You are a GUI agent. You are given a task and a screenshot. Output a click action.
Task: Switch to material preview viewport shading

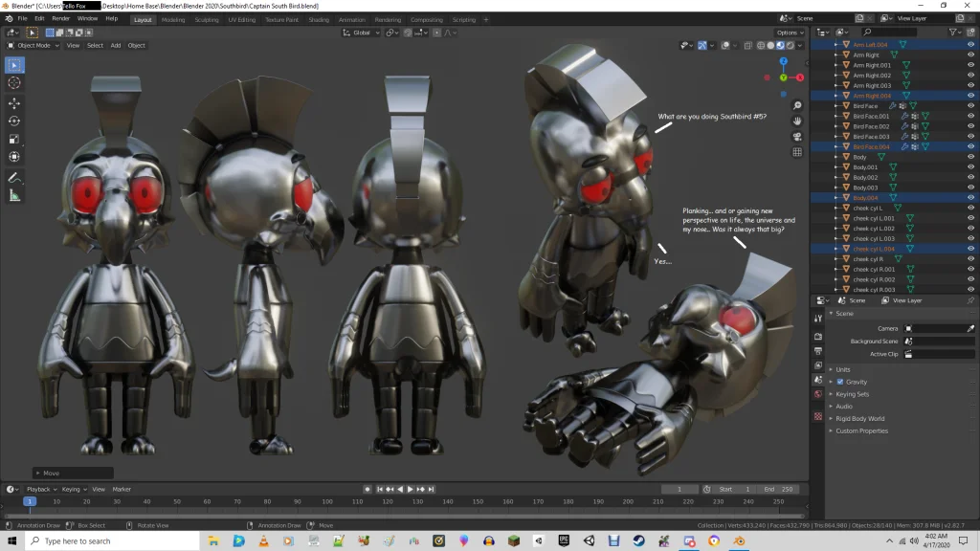tap(781, 46)
